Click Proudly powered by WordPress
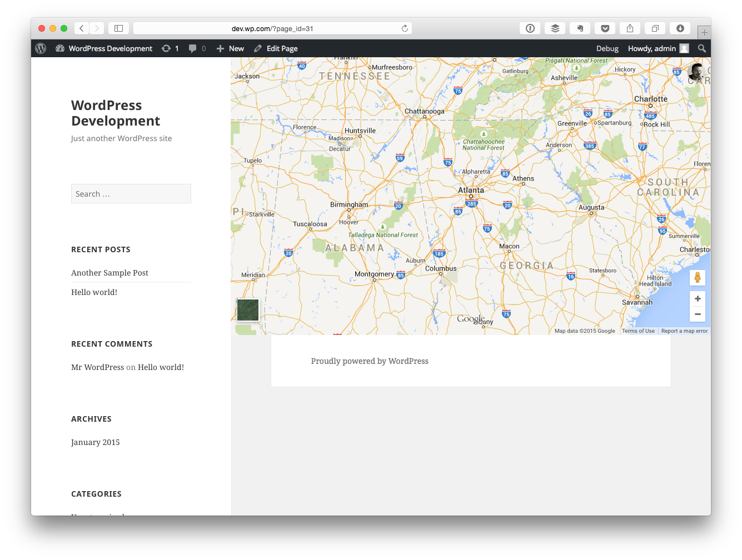Image resolution: width=742 pixels, height=560 pixels. pyautogui.click(x=370, y=361)
